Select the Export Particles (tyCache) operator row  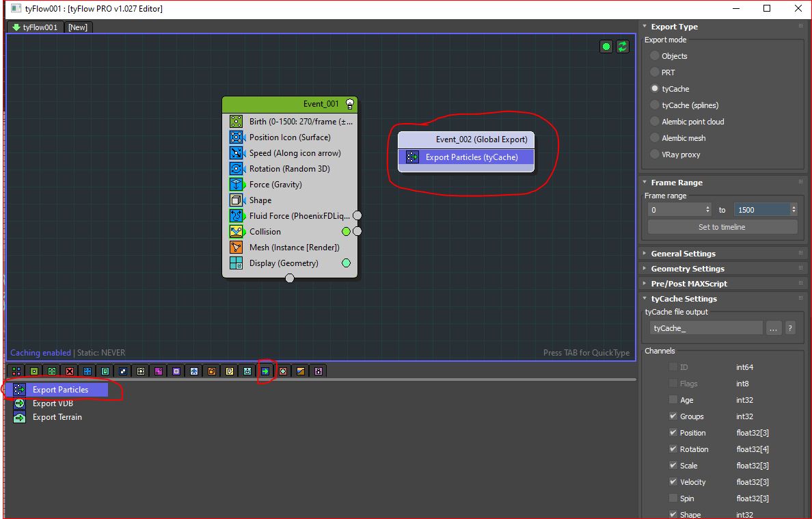click(x=466, y=157)
